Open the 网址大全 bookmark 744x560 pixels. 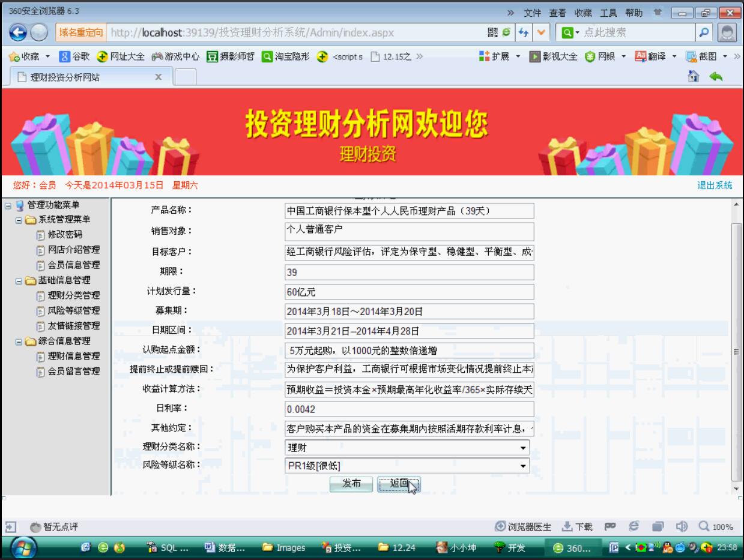(119, 57)
